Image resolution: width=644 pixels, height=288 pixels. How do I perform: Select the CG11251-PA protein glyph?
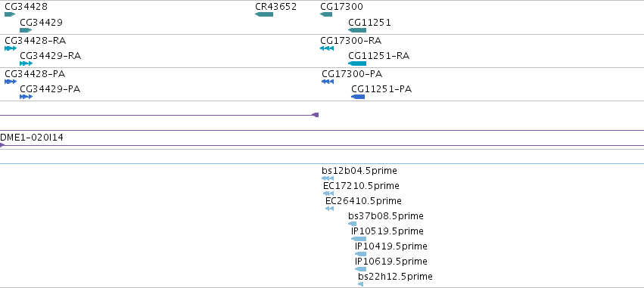[358, 97]
